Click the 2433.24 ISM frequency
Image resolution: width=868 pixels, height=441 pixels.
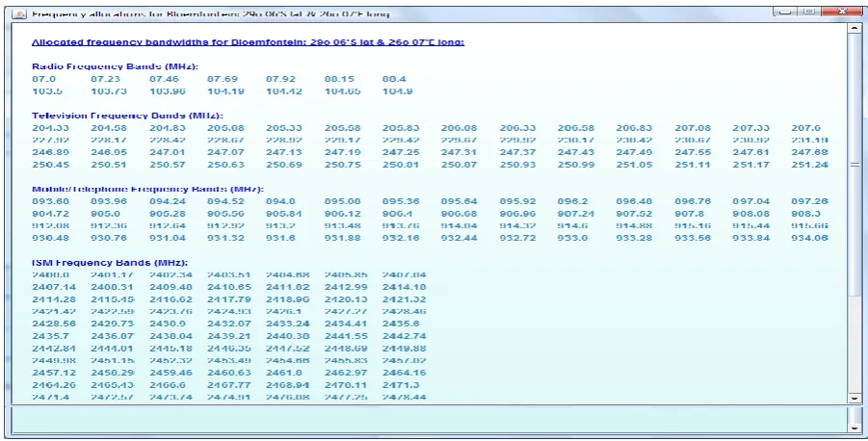point(288,324)
